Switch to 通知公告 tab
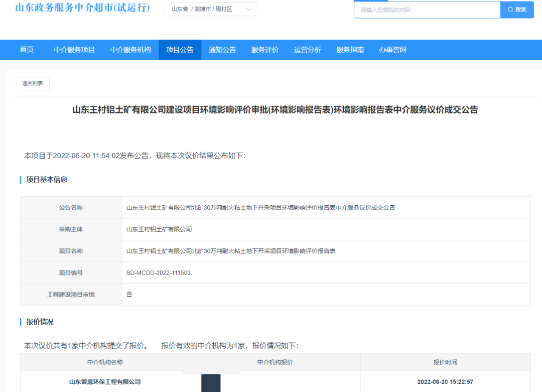Image resolution: width=542 pixels, height=392 pixels. coord(222,50)
